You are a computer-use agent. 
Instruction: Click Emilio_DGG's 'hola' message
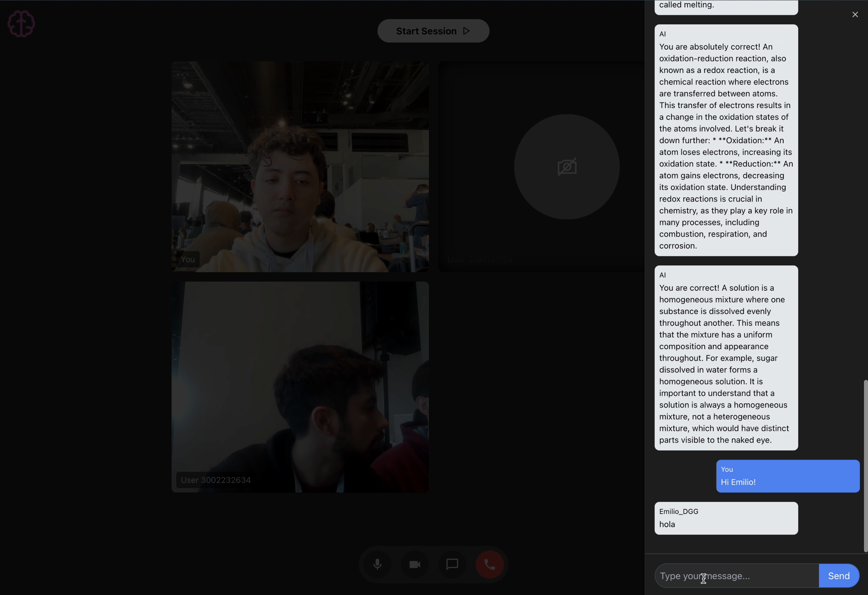[x=726, y=518]
